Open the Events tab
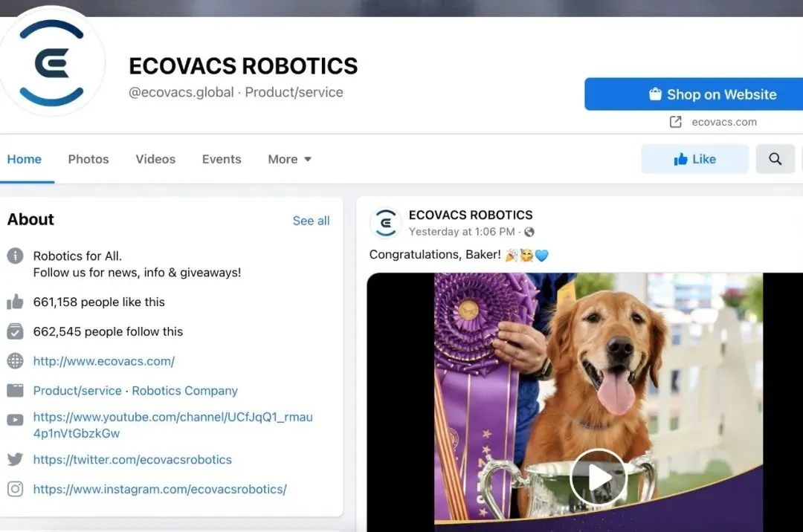Viewport: 803px width, 532px height. tap(222, 159)
